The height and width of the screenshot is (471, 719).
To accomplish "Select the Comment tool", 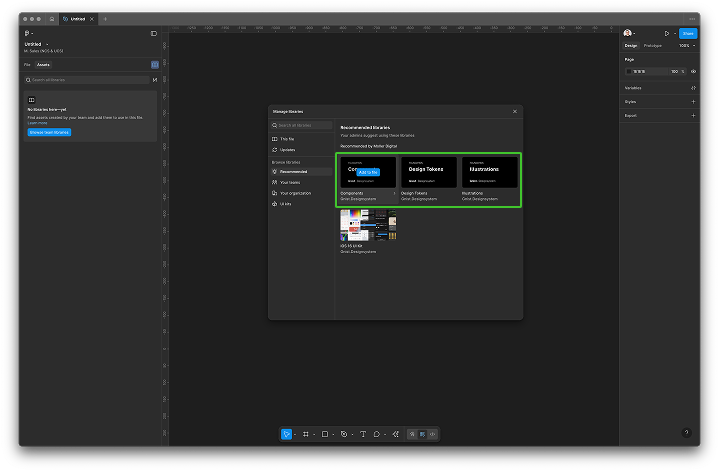I will point(377,434).
